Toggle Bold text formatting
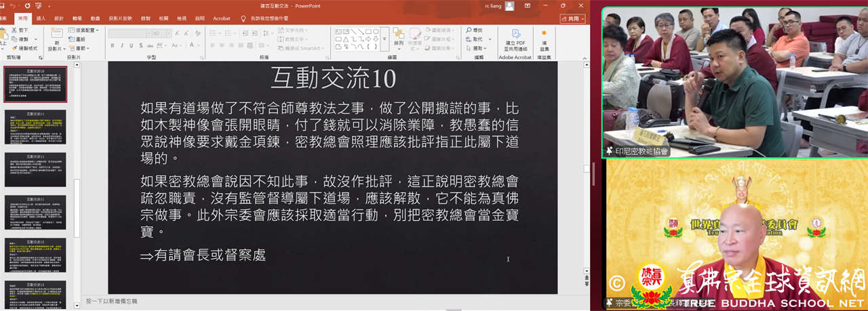The width and height of the screenshot is (868, 311). click(113, 46)
